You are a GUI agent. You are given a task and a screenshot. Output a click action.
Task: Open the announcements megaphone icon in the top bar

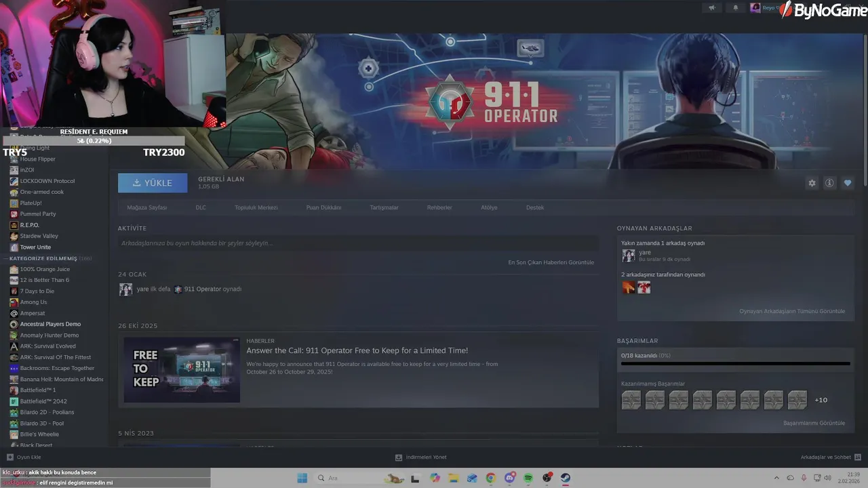tap(712, 8)
